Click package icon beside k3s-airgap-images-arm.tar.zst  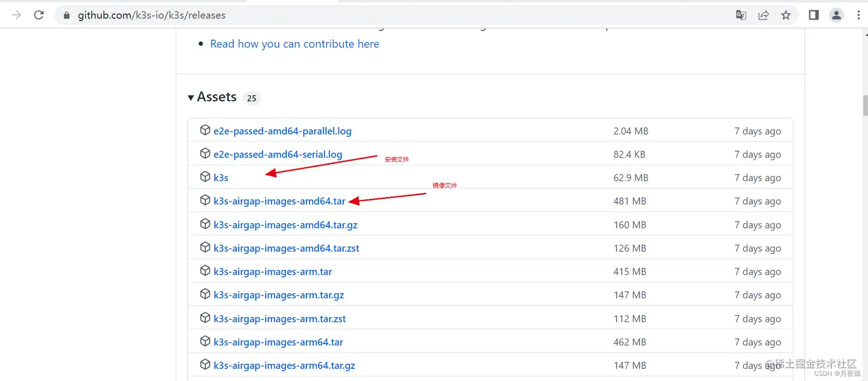coord(205,317)
